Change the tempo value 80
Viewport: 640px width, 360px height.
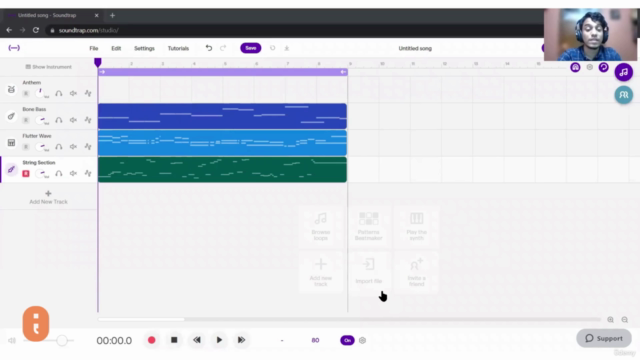[x=315, y=340]
